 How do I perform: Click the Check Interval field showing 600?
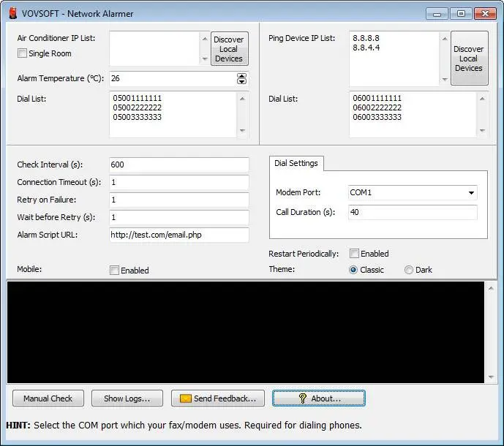pos(179,165)
